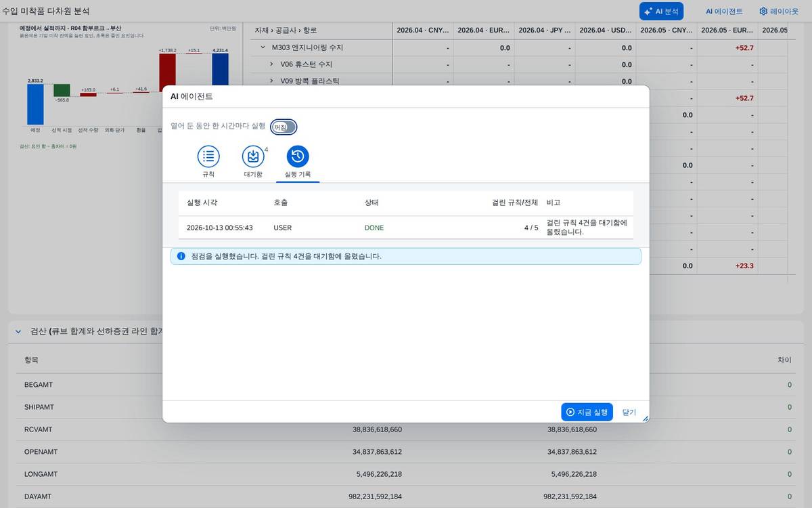Toggle the hourly run switch 꺼짐
This screenshot has width=812, height=508.
click(284, 127)
